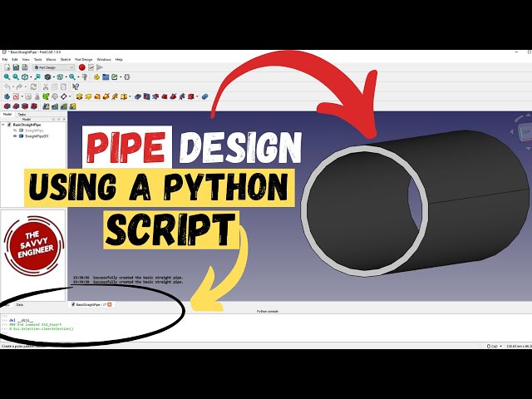This screenshot has width=532, height=399.
Task: Toggle visibility eye of StraightPipe
Action: tap(16, 130)
